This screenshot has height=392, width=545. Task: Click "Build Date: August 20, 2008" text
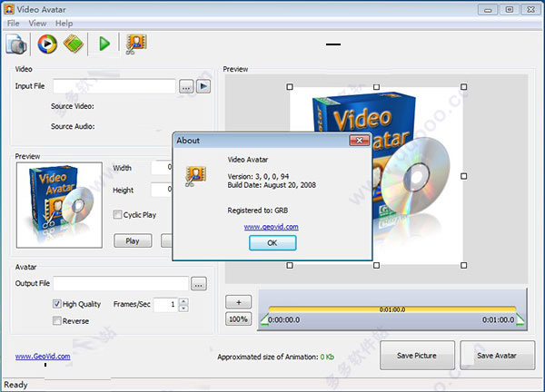click(x=272, y=185)
